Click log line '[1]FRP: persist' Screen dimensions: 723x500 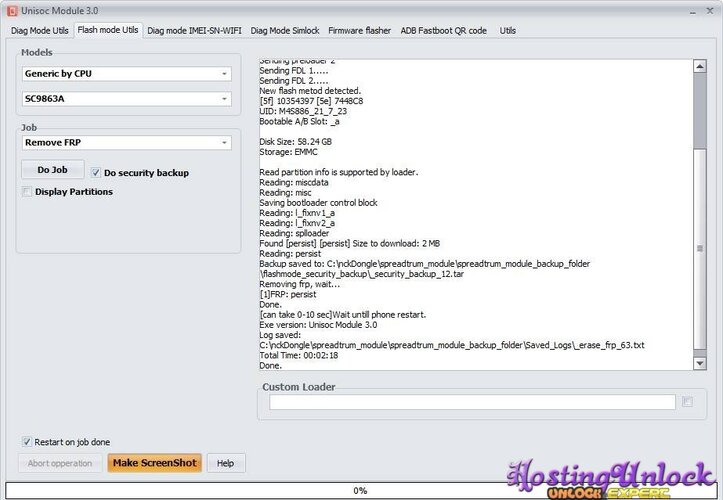click(288, 294)
